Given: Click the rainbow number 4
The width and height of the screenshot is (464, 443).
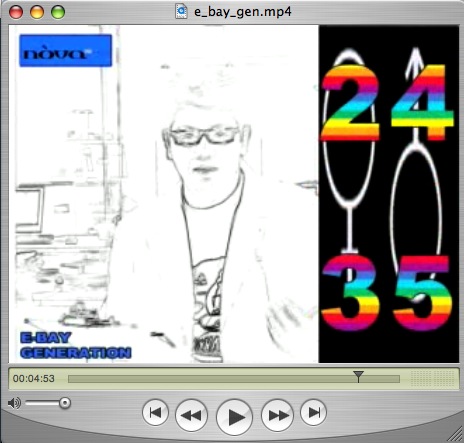Looking at the screenshot, I should (422, 103).
